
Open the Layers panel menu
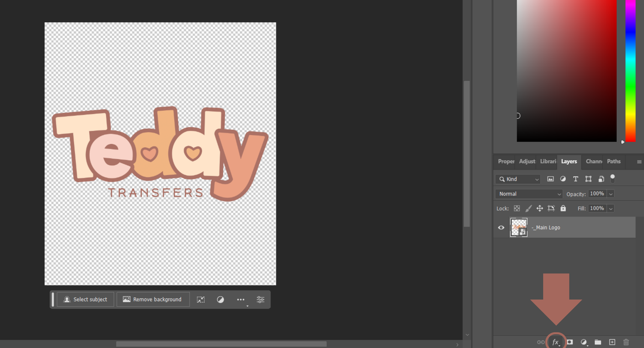pos(639,162)
